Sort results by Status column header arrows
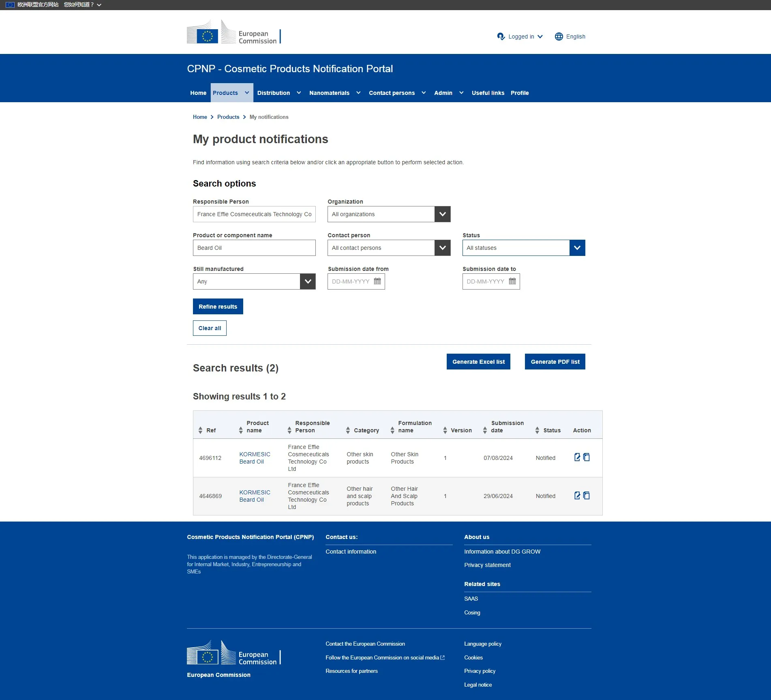771x700 pixels. pos(537,430)
